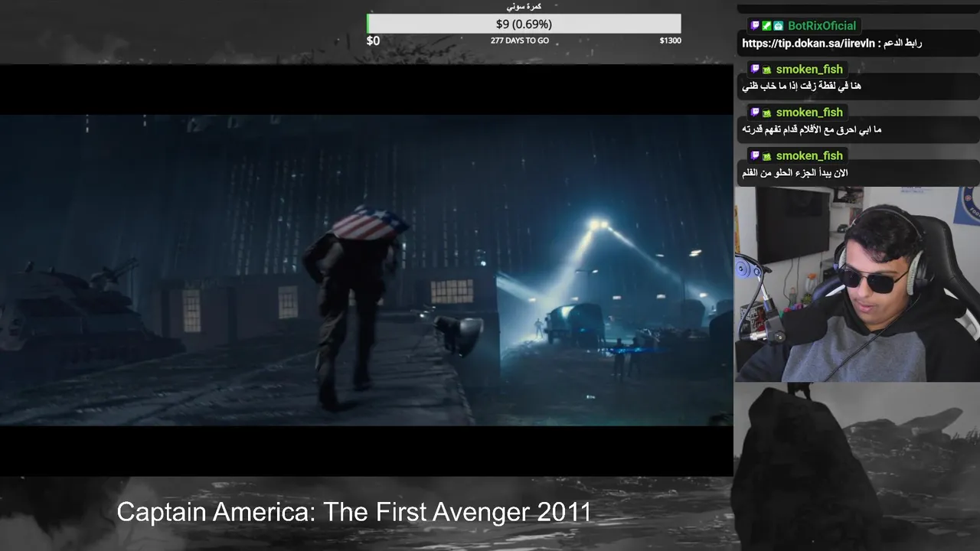Click the '277 DAYS TO GO' label
Viewport: 980px width, 551px height.
[520, 41]
